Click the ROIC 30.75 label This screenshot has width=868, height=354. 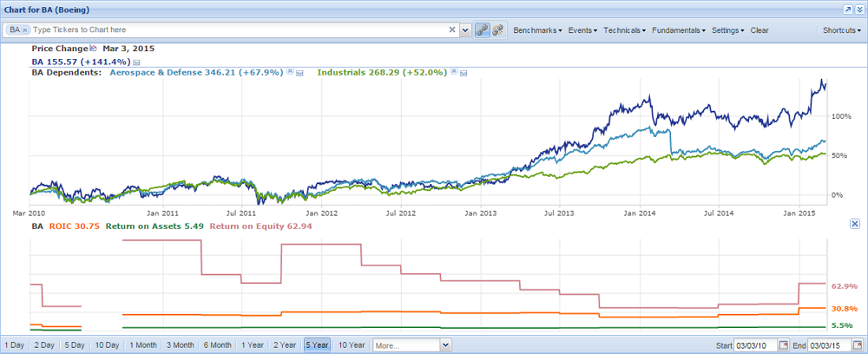(x=76, y=226)
